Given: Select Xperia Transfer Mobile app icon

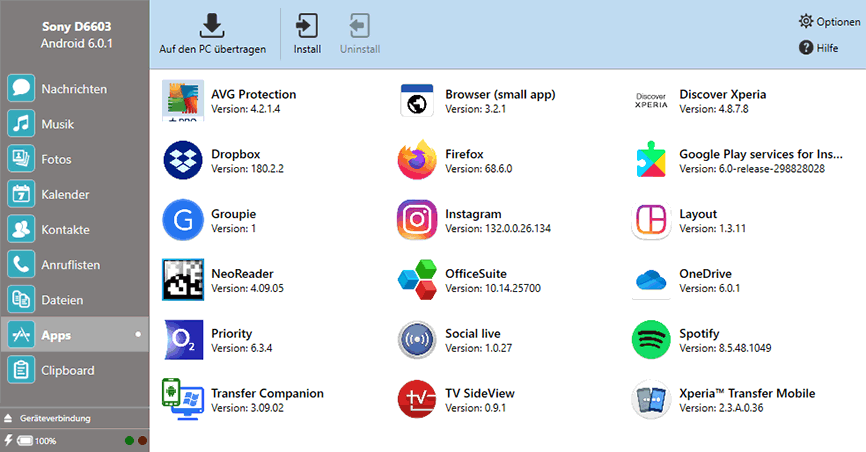Looking at the screenshot, I should pyautogui.click(x=651, y=400).
